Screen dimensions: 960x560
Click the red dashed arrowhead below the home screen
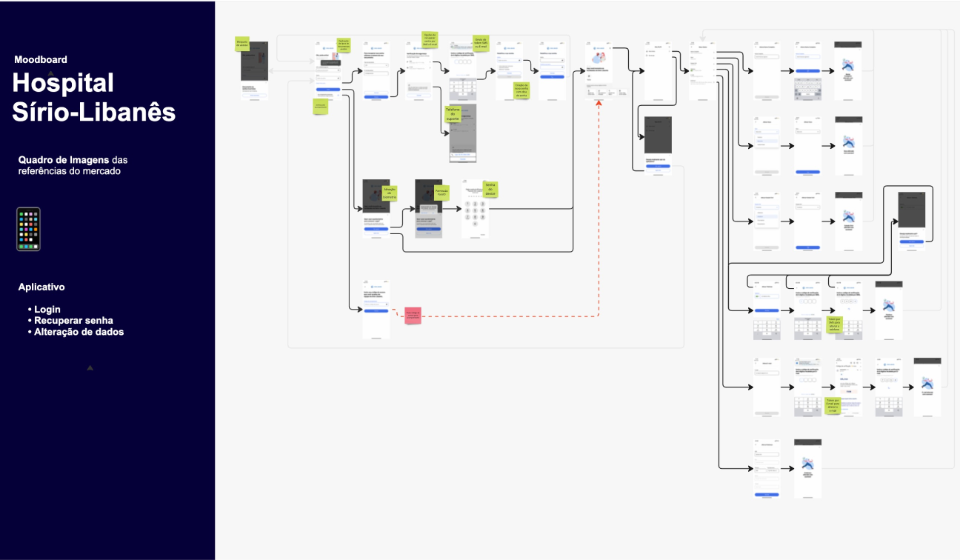coord(599,105)
